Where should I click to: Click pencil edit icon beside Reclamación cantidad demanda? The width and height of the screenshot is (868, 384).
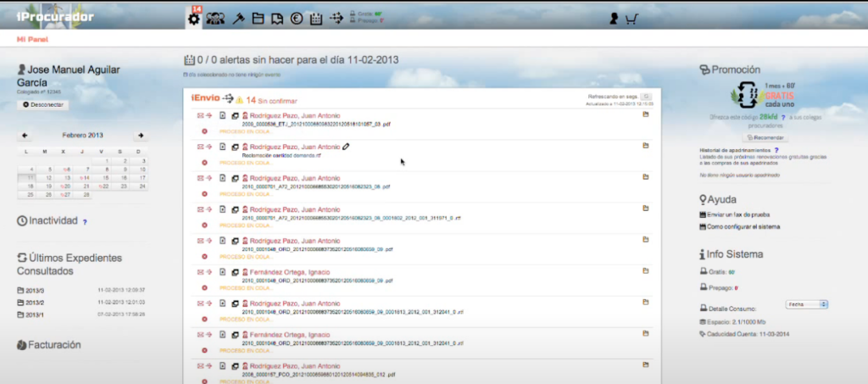[x=347, y=147]
